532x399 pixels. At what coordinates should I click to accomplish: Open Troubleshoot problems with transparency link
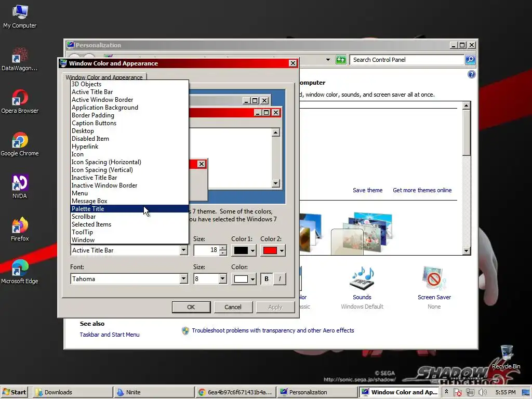click(273, 330)
